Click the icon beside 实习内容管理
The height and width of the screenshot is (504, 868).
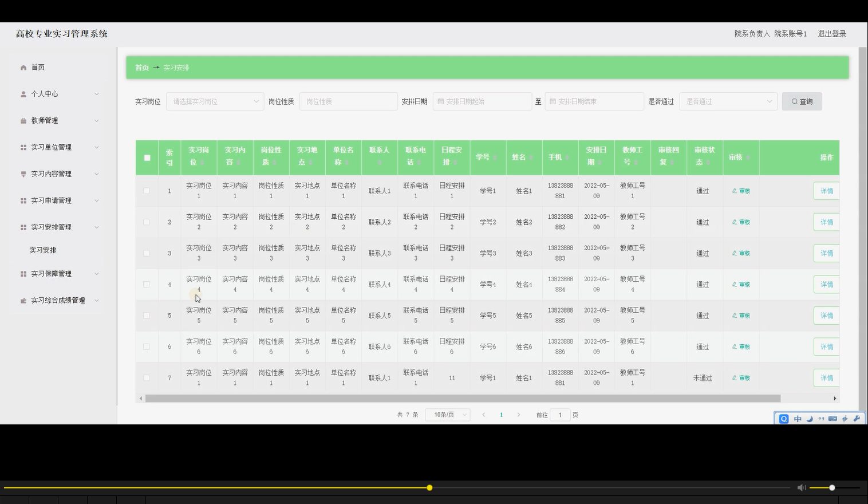tap(23, 174)
